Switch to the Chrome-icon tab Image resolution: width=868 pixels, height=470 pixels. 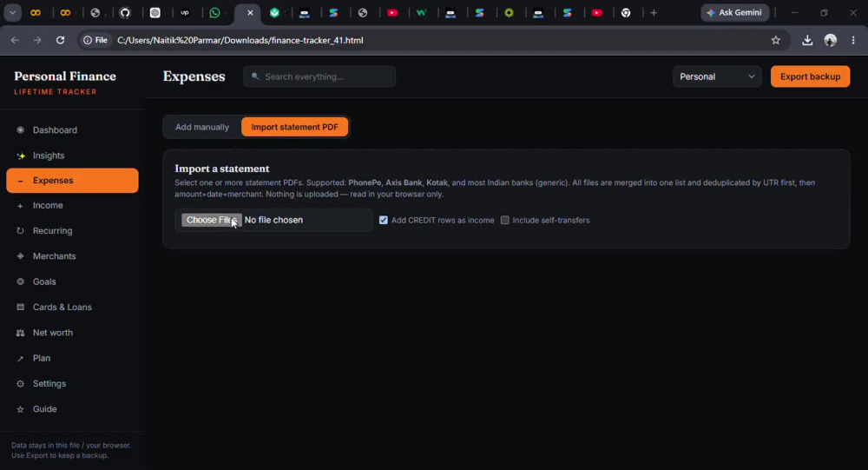tap(626, 13)
